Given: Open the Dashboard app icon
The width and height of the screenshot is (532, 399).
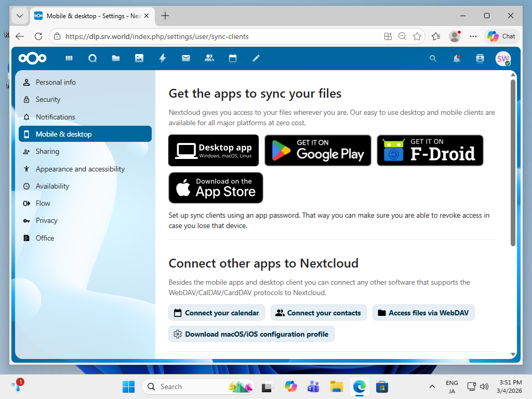Looking at the screenshot, I should pyautogui.click(x=69, y=58).
